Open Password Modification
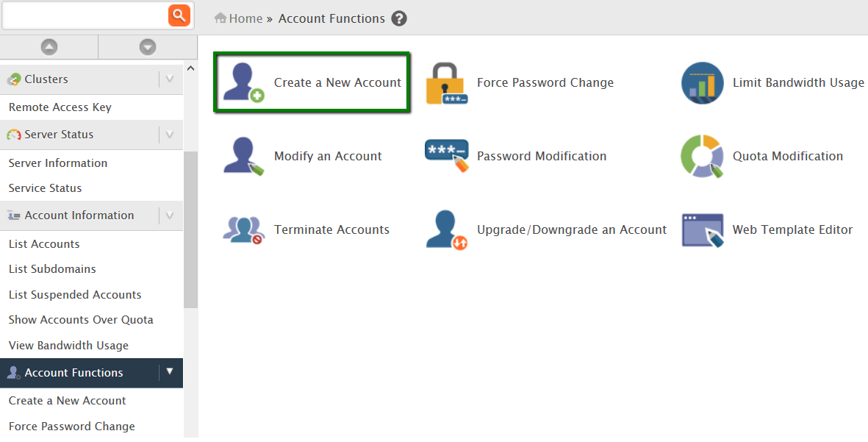868x442 pixels. [x=542, y=156]
